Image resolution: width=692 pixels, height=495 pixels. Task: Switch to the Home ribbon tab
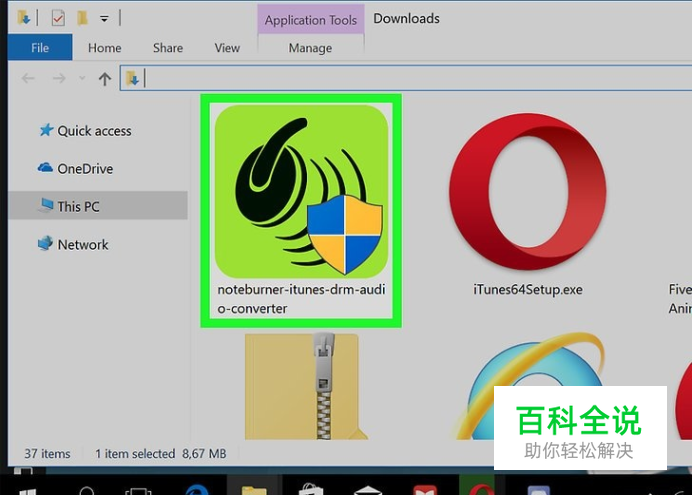pos(105,48)
